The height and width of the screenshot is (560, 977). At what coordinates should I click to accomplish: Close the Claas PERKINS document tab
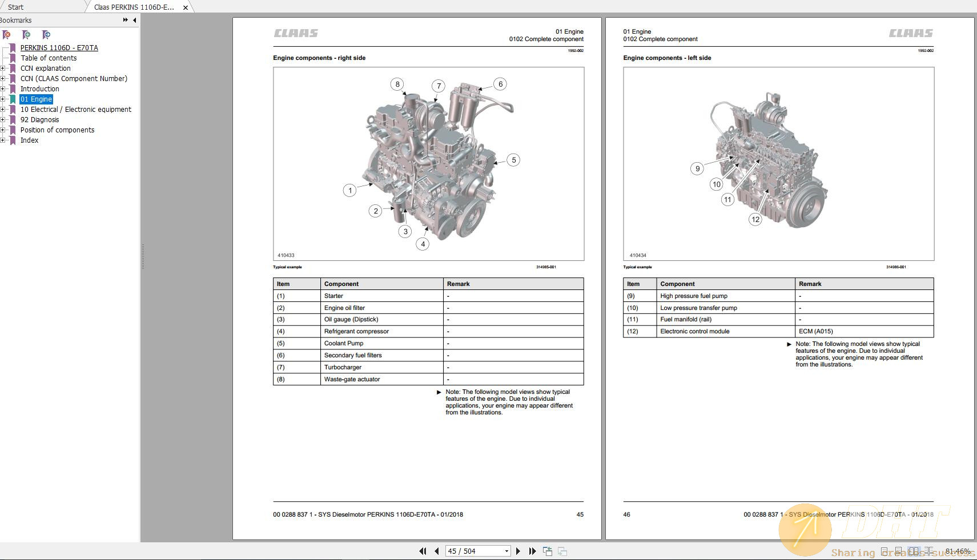coord(186,7)
